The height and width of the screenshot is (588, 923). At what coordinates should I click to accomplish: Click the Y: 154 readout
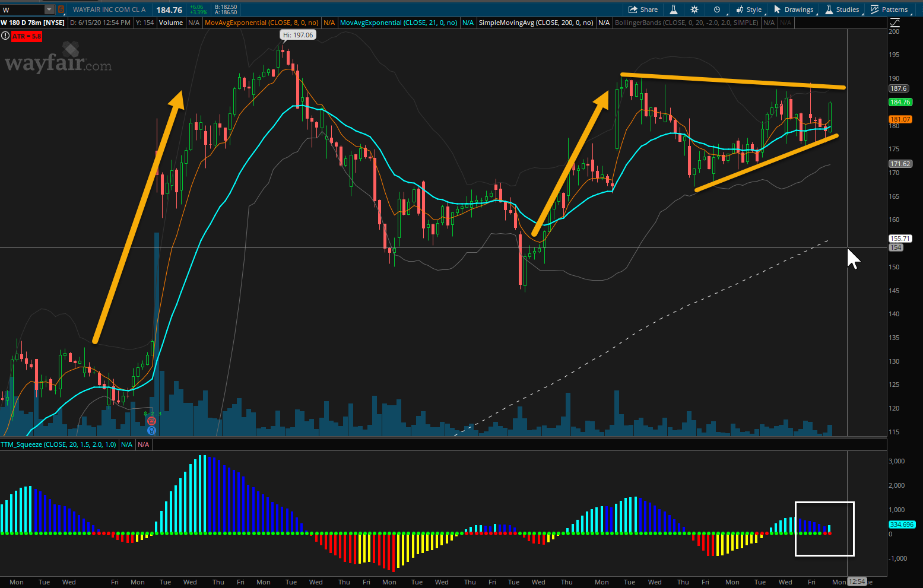(x=145, y=23)
